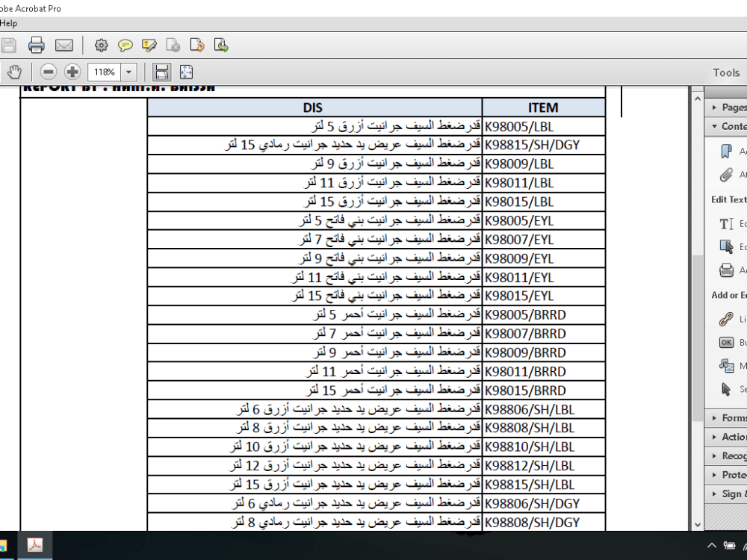747x560 pixels.
Task: Expand the Forms panel section
Action: click(726, 418)
